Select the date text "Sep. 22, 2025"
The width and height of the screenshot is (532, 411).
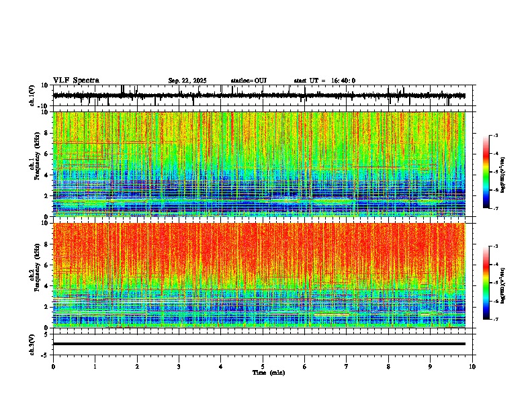tap(187, 81)
